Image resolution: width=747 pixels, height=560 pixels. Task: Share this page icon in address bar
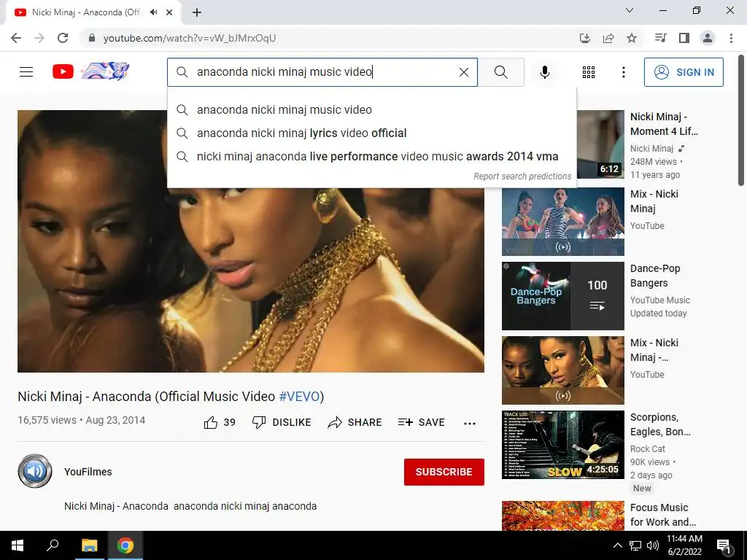pyautogui.click(x=608, y=38)
